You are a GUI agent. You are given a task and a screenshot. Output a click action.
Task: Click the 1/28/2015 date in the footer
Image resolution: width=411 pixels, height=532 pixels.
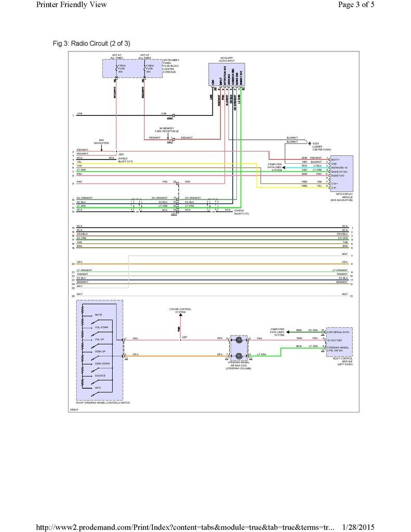tap(359, 527)
